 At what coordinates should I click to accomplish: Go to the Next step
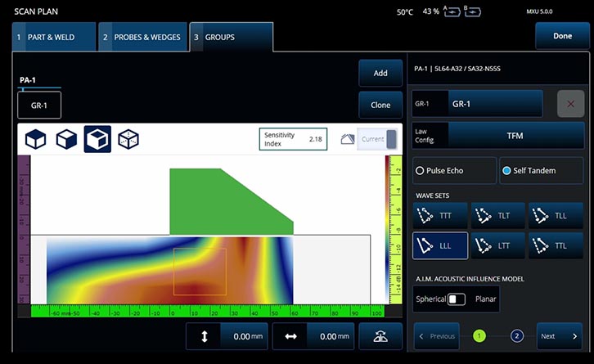[560, 336]
